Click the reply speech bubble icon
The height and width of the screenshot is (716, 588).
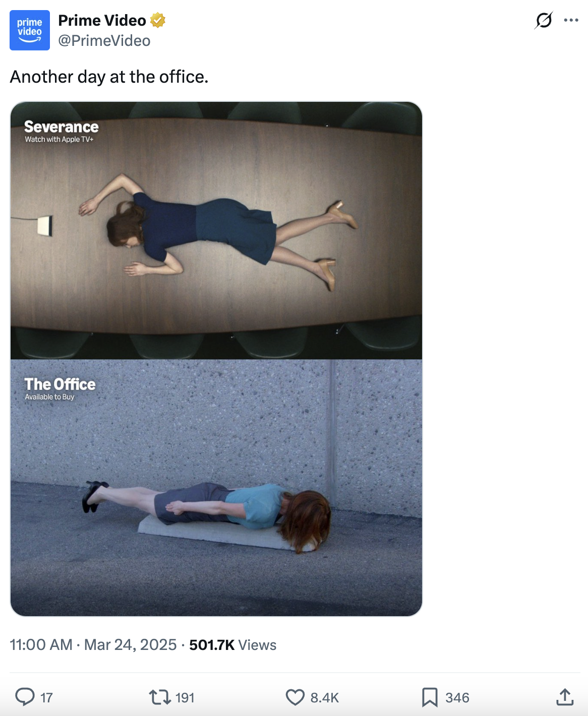pyautogui.click(x=25, y=697)
